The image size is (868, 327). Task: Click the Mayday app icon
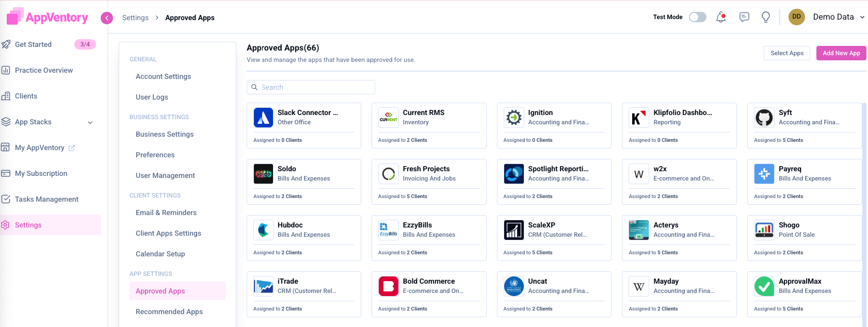point(639,286)
